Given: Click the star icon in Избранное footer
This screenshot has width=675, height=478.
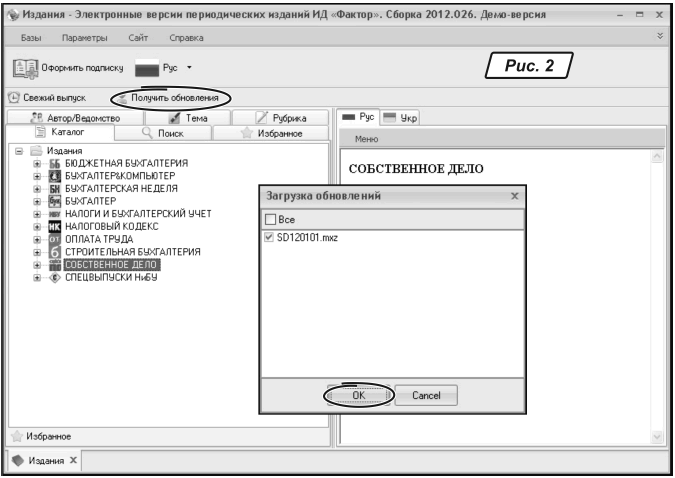Looking at the screenshot, I should tap(16, 436).
